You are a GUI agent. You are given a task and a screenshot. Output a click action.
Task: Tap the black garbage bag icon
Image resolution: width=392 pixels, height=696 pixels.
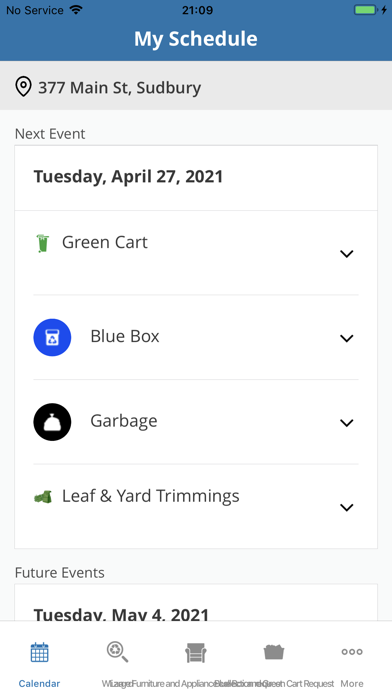52,422
